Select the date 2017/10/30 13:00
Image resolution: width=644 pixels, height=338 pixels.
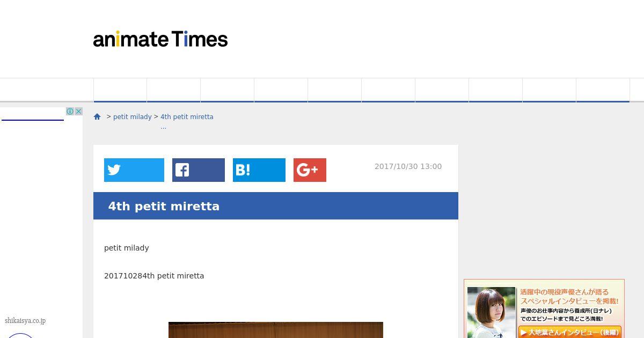click(408, 166)
